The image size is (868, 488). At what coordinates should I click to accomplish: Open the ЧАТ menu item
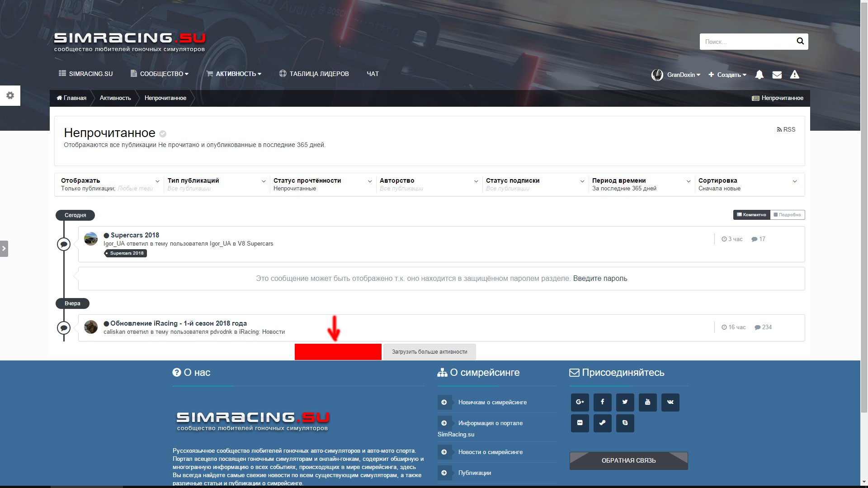pos(373,74)
